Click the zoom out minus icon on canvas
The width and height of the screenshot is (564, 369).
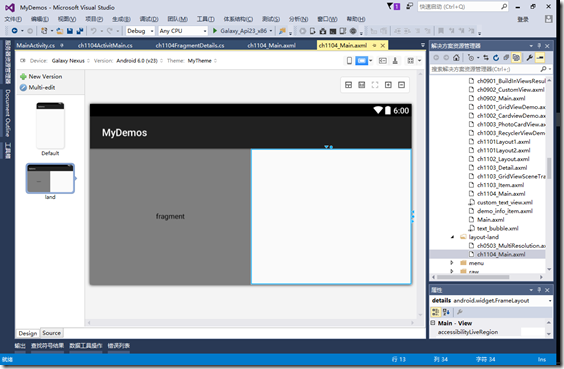tap(401, 85)
